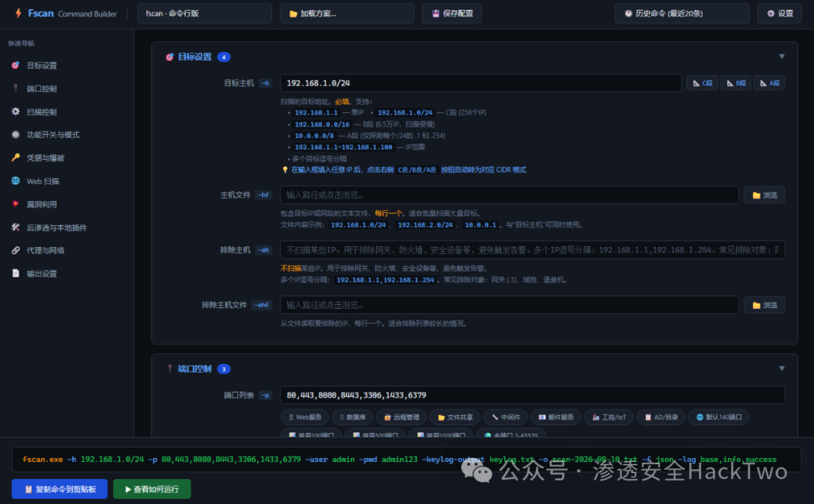Click the 192.168.1.1 单IP example

pyautogui.click(x=316, y=113)
